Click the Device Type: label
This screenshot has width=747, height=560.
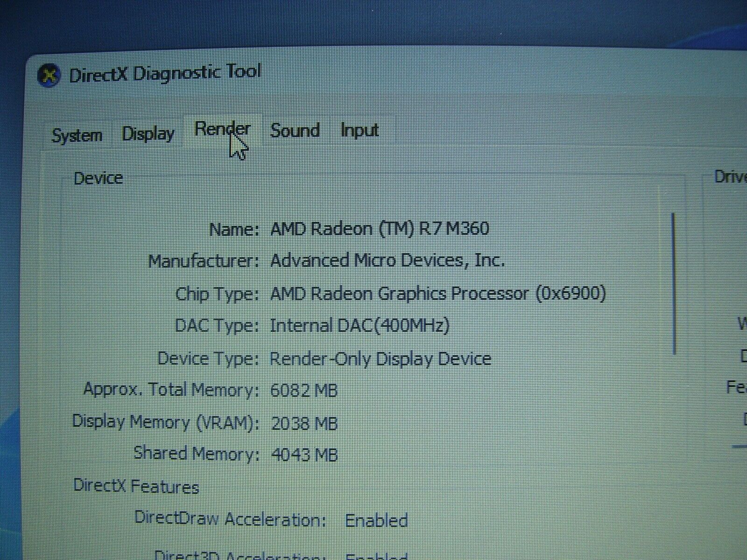[208, 358]
